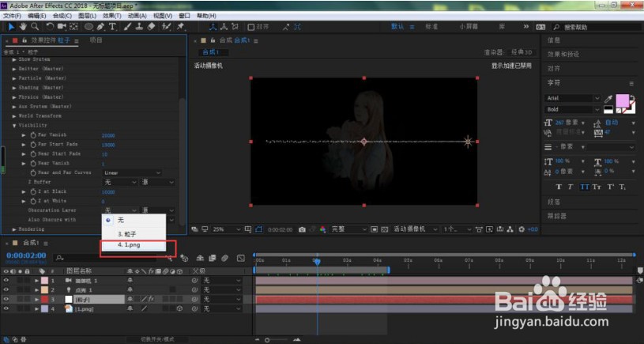Toggle stopwatch for Z at Black
The image size is (644, 344).
[x=33, y=192]
